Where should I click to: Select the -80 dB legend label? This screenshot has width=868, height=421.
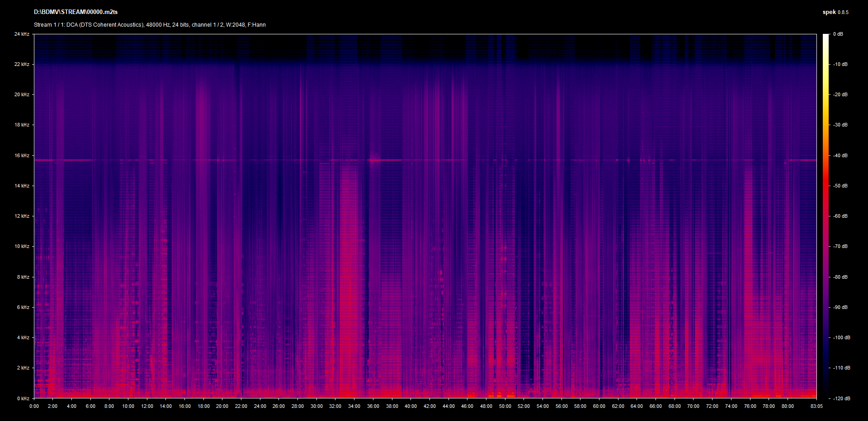pos(840,277)
